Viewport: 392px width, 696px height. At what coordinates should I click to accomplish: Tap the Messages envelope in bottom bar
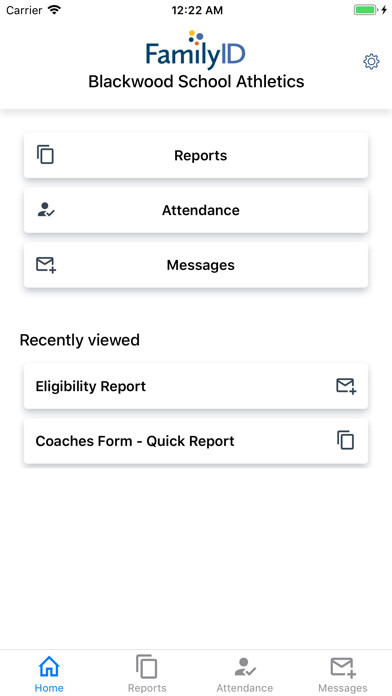tap(343, 667)
